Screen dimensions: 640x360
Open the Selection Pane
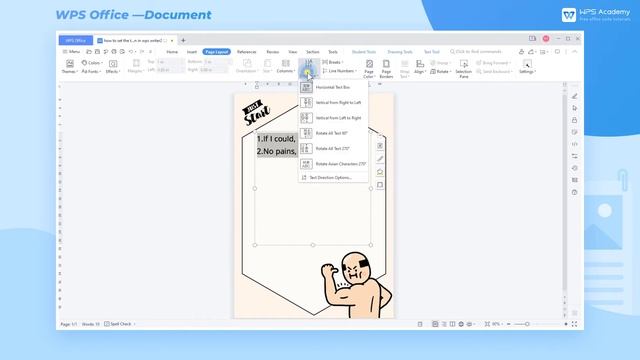464,68
